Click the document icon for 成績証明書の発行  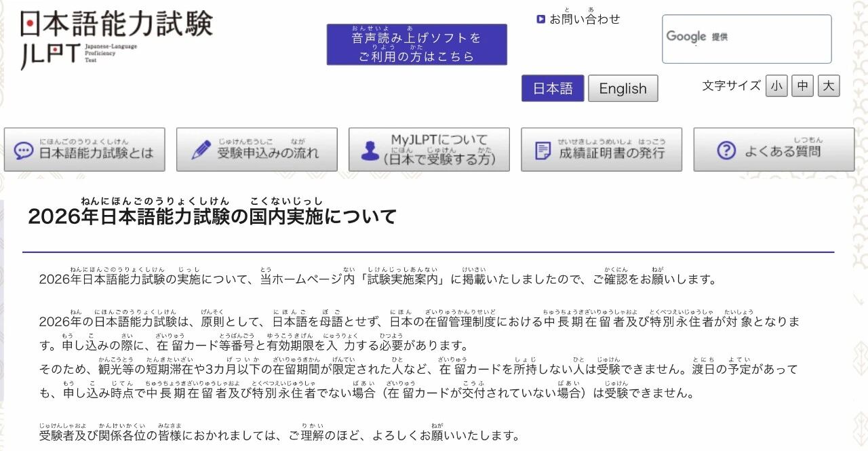pos(543,151)
